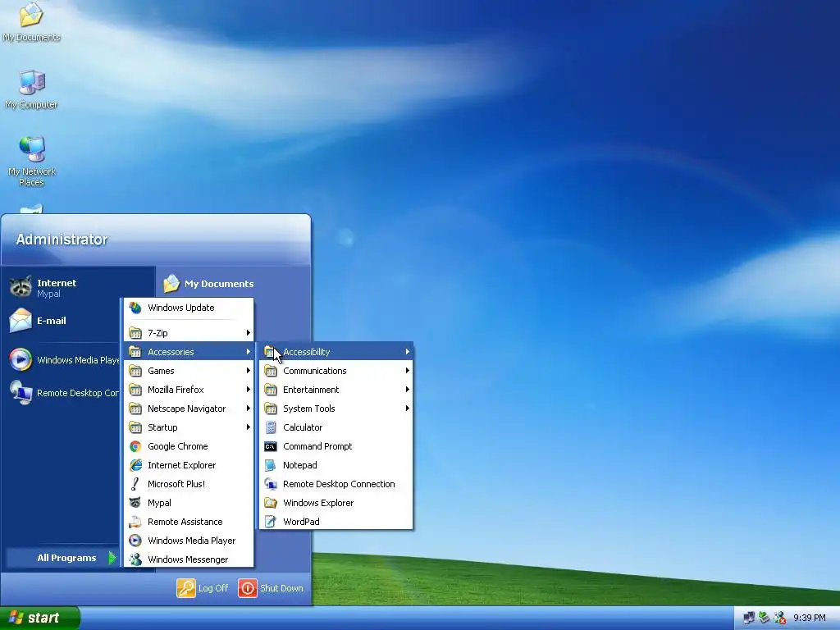This screenshot has height=630, width=840.
Task: Click the Shut Down label
Action: click(x=282, y=588)
